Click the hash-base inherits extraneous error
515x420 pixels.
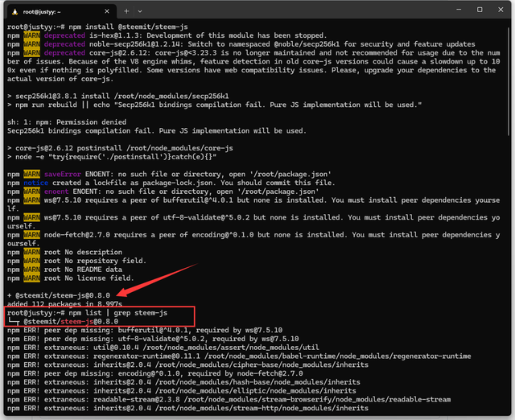(183, 382)
